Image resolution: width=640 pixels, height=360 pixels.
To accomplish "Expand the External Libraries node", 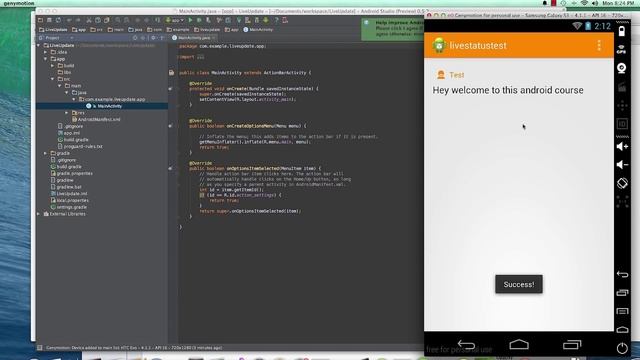I will [x=39, y=214].
